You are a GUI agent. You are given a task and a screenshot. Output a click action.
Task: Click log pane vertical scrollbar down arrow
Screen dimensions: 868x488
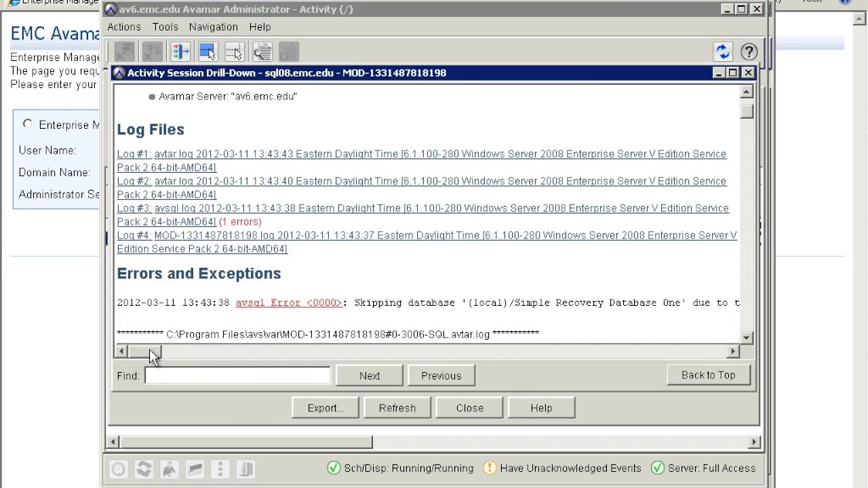pyautogui.click(x=747, y=338)
